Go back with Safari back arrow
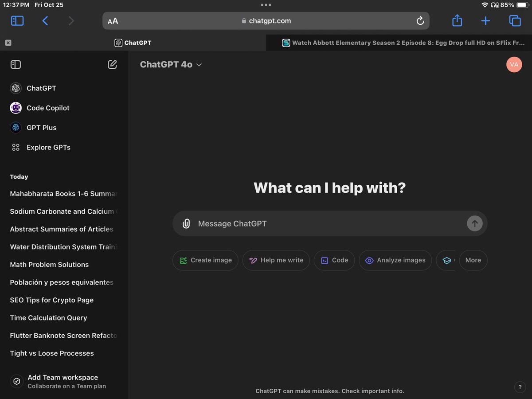Image resolution: width=532 pixels, height=399 pixels. (45, 20)
